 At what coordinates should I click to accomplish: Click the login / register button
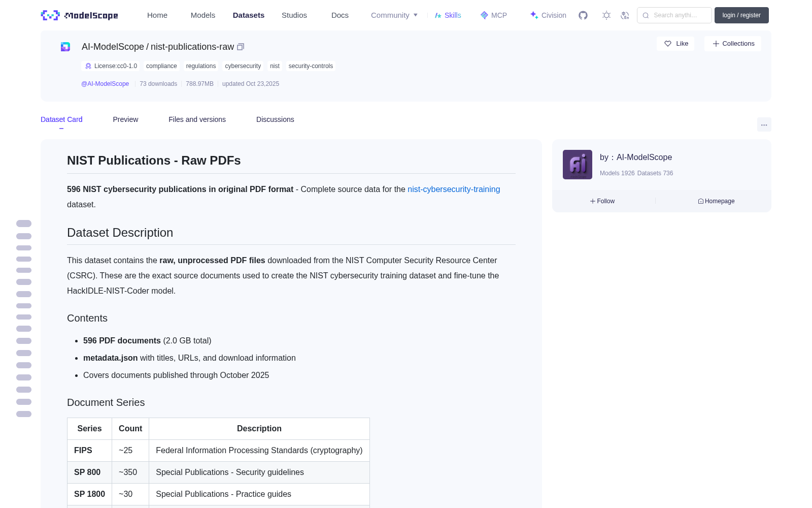click(x=741, y=15)
